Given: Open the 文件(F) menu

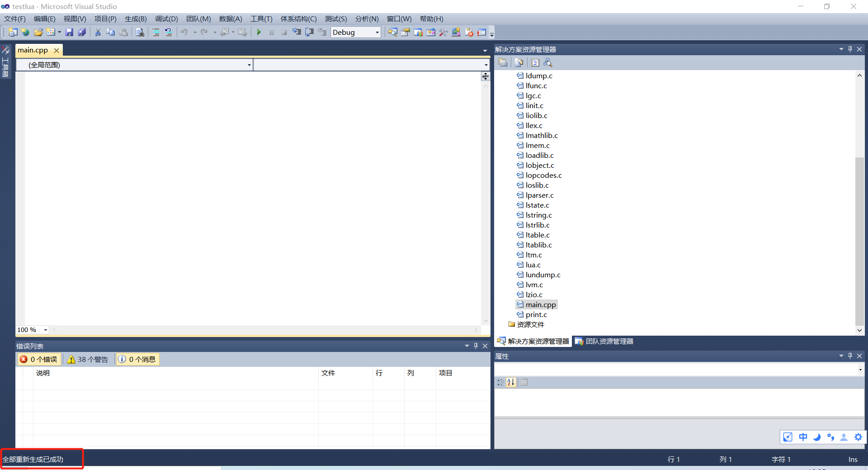Looking at the screenshot, I should click(14, 19).
